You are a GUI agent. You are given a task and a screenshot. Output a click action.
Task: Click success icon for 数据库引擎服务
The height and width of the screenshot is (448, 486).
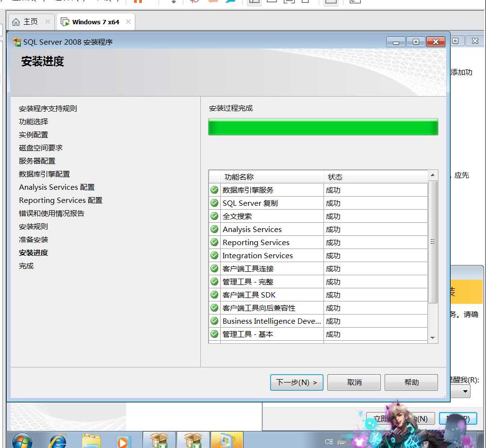pos(214,190)
